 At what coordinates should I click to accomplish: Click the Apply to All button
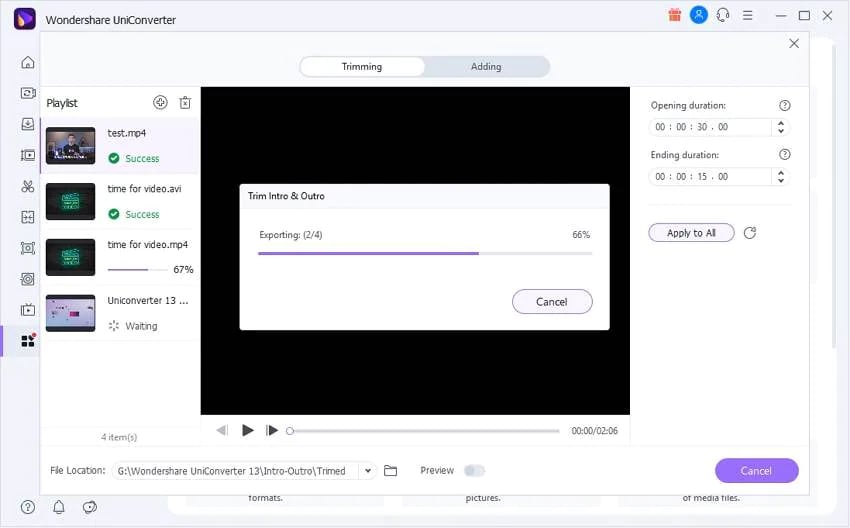691,233
